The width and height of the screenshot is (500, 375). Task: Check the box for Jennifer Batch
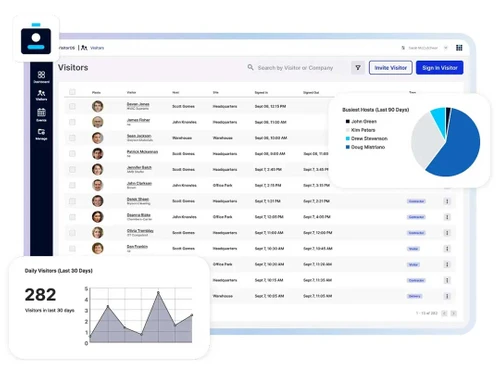click(72, 169)
